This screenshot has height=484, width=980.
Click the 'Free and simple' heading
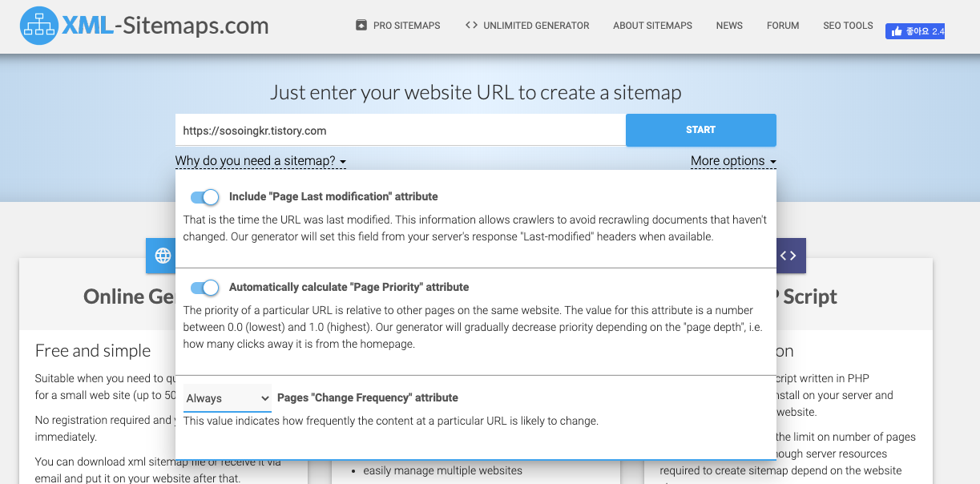(x=93, y=350)
